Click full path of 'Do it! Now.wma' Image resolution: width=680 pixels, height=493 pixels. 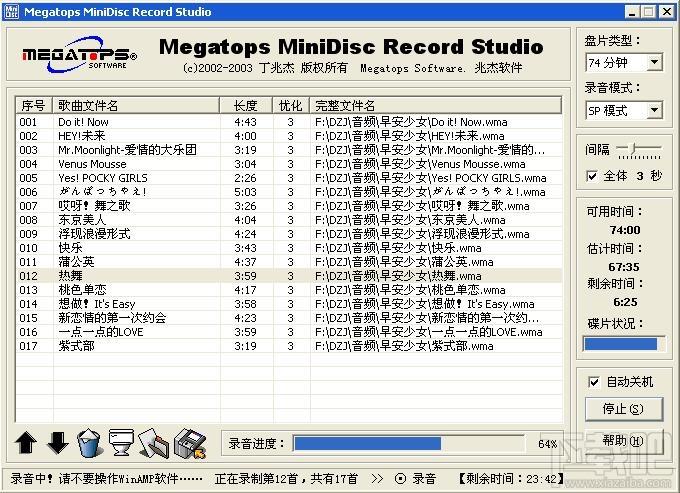pyautogui.click(x=411, y=122)
